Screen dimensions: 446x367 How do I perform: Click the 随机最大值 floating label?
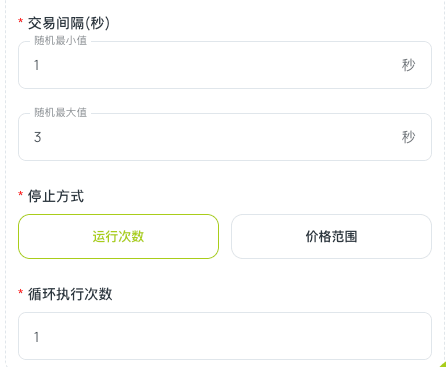click(x=61, y=113)
